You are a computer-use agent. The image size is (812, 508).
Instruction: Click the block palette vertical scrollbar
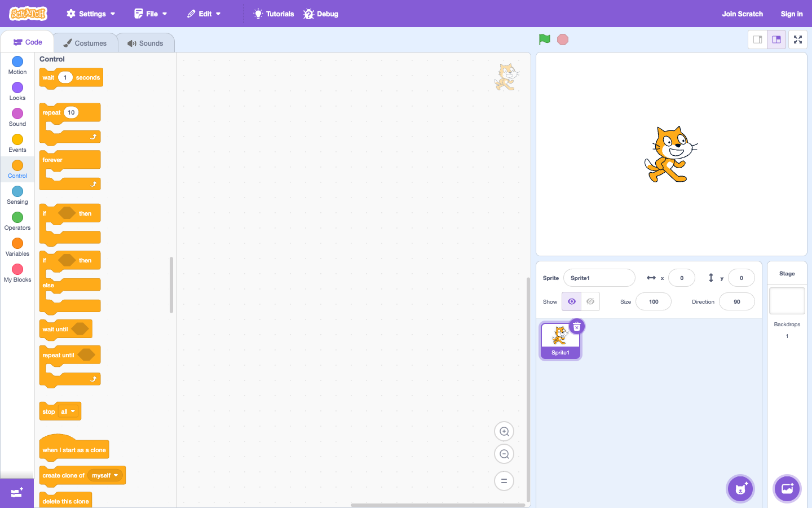[171, 285]
